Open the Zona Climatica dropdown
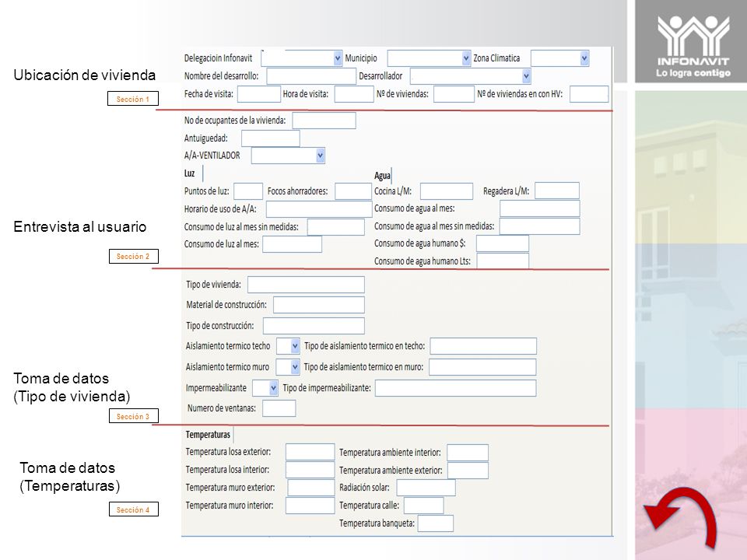 coord(559,58)
